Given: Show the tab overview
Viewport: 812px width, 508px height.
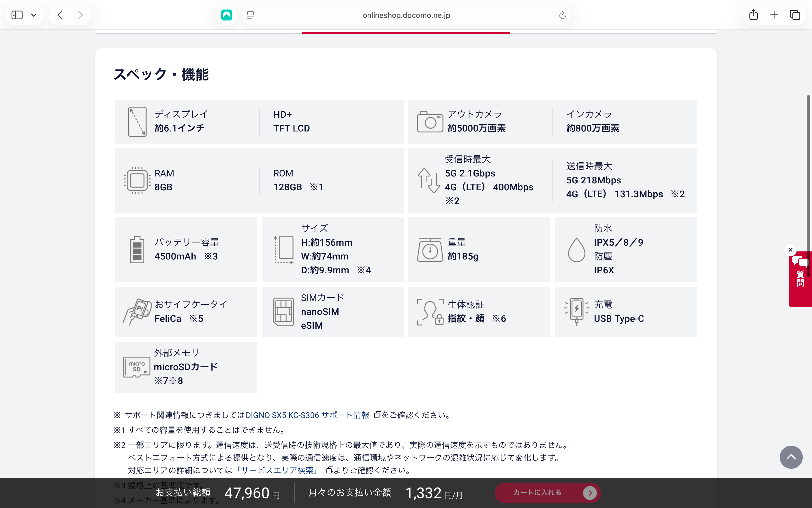Looking at the screenshot, I should 795,15.
